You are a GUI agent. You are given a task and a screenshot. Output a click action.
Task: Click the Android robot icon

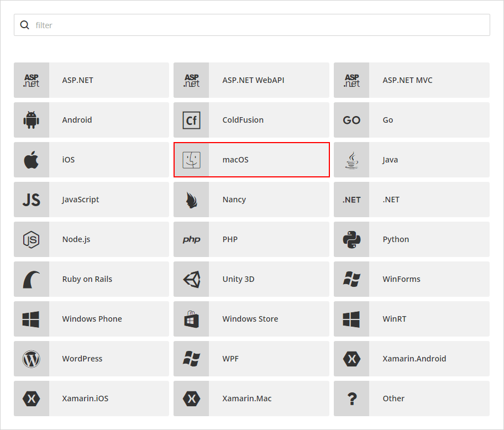[x=32, y=120]
